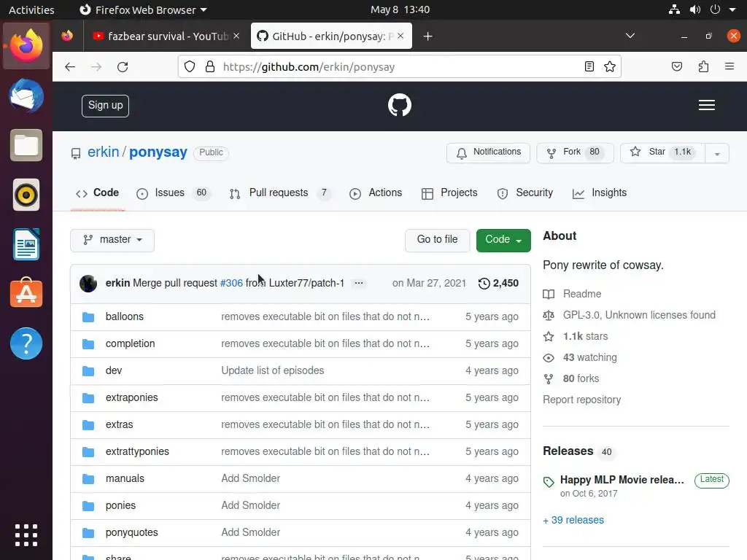Open the Readme link in About

pyautogui.click(x=582, y=295)
